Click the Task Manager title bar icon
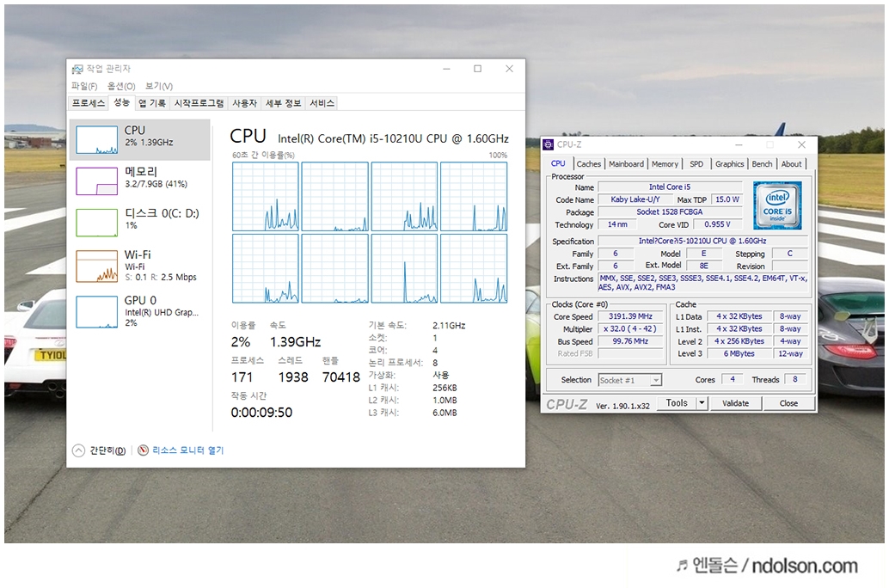 click(x=77, y=69)
